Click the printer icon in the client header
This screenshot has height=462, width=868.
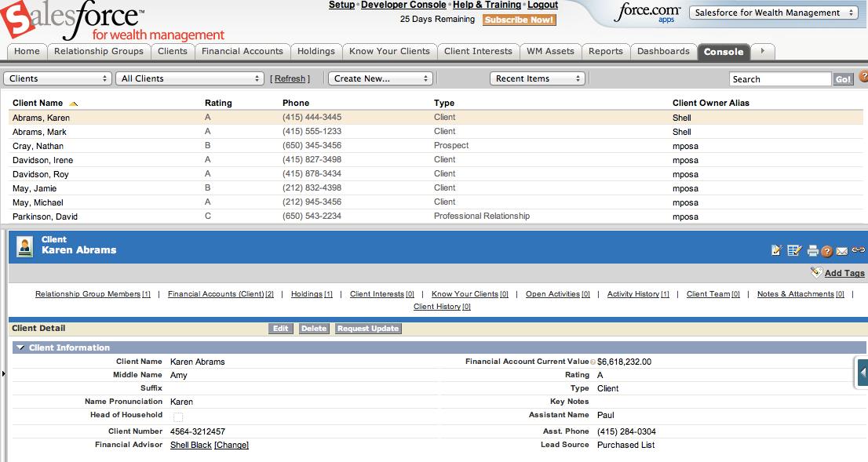click(x=812, y=251)
